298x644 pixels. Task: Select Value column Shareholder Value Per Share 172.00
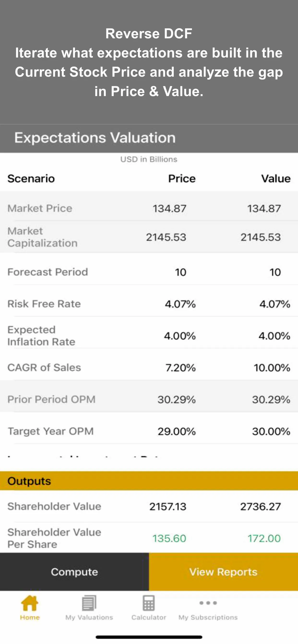(x=264, y=538)
